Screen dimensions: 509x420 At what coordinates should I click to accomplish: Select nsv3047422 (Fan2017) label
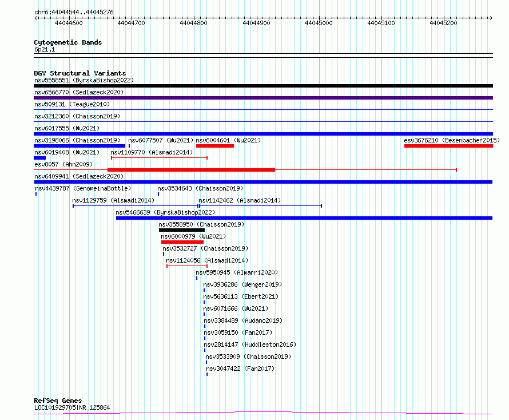240,369
